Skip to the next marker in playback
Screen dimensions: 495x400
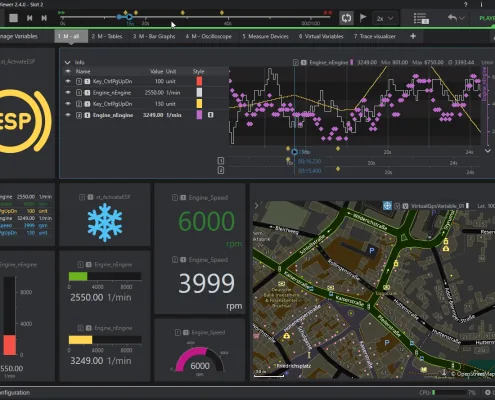pos(44,18)
